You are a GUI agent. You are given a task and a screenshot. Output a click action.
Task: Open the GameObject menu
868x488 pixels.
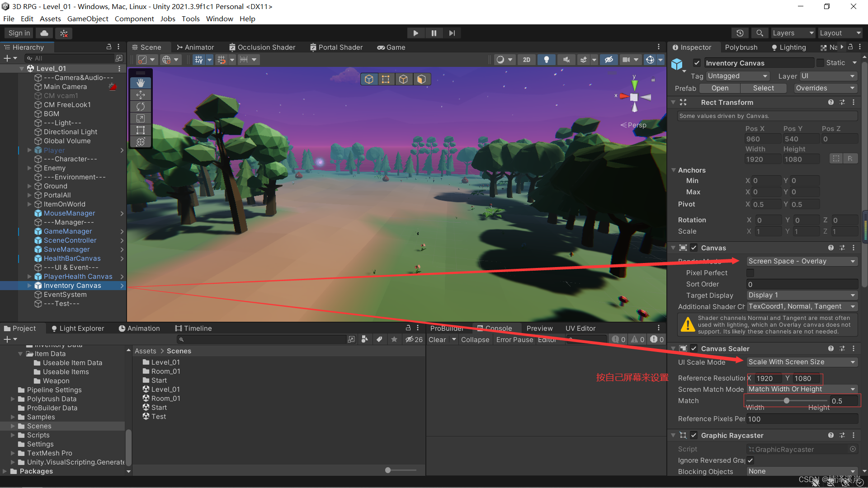coord(88,19)
